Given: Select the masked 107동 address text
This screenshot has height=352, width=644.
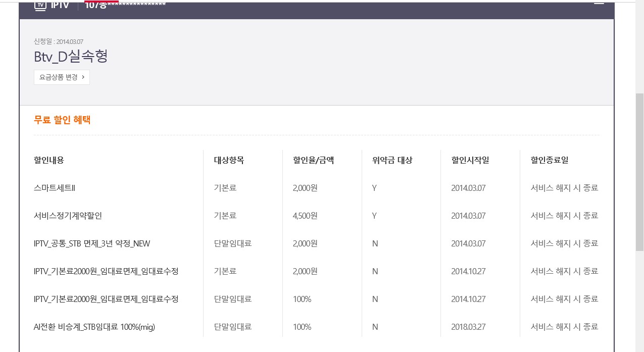Looking at the screenshot, I should pyautogui.click(x=125, y=5).
